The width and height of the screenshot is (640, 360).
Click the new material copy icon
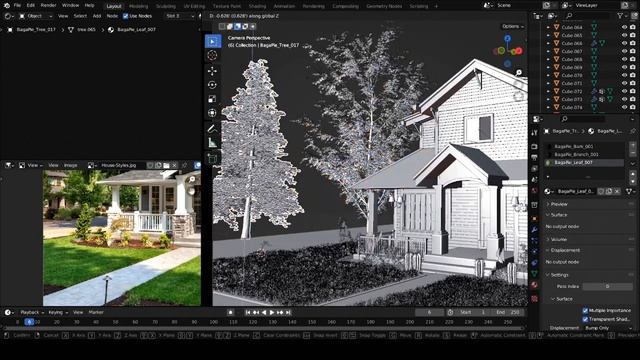609,191
